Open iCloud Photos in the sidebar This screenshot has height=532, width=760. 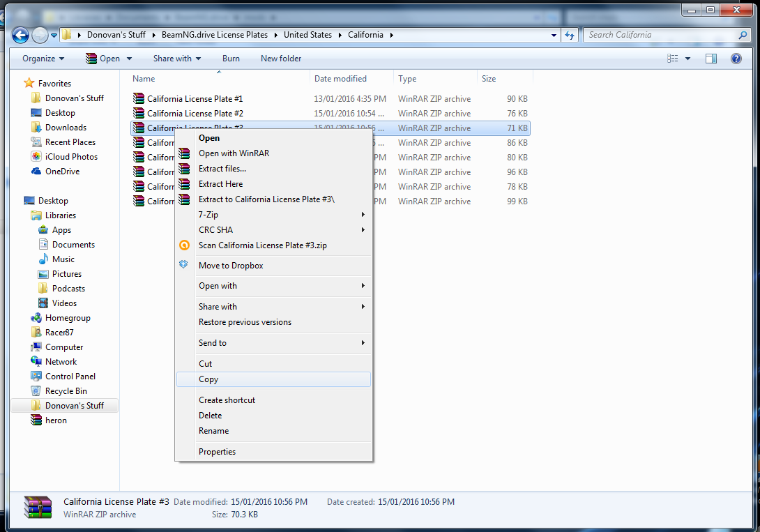click(71, 156)
